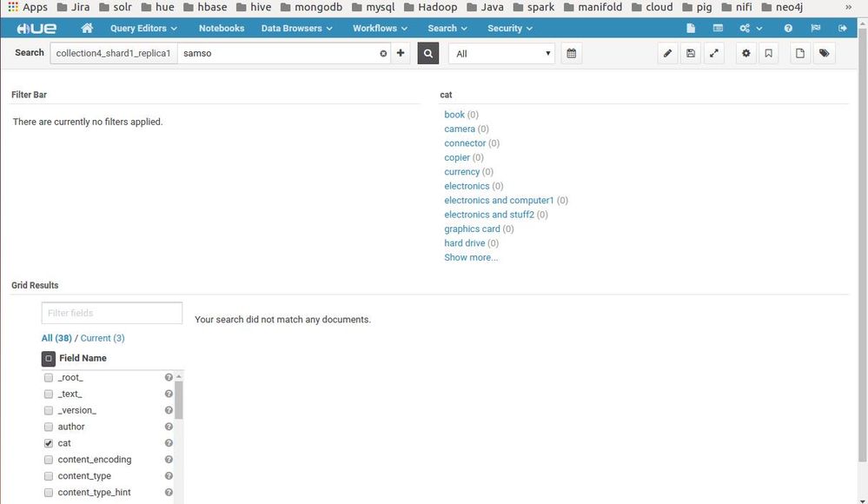Filter by hard drive category
Screen dimensions: 868x504
coord(465,243)
